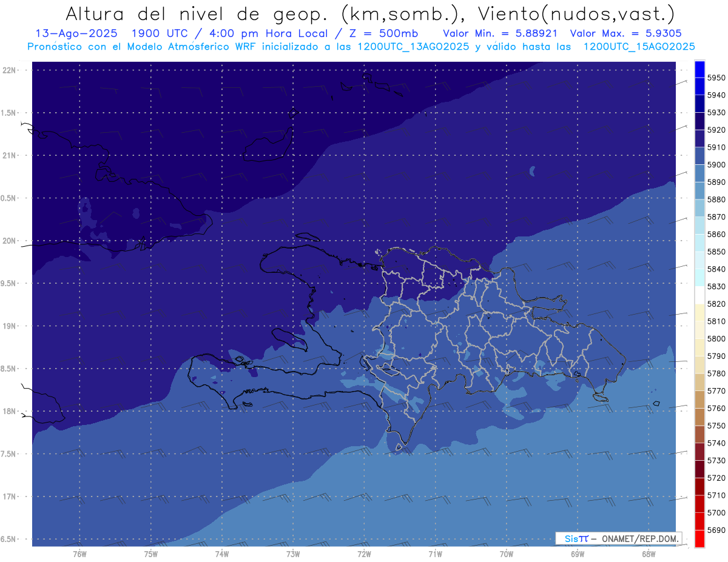Click the 75W longitude axis label
Screen dimensions: 728x562
click(x=150, y=554)
